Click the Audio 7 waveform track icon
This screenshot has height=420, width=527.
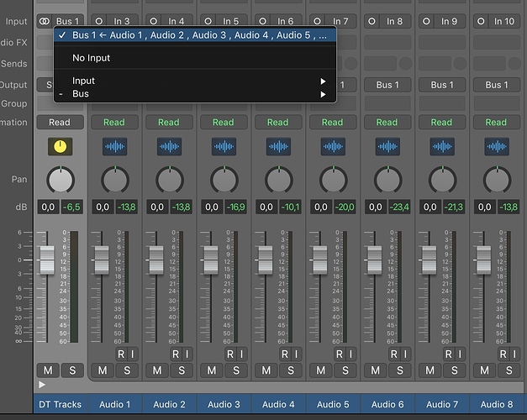pos(442,147)
